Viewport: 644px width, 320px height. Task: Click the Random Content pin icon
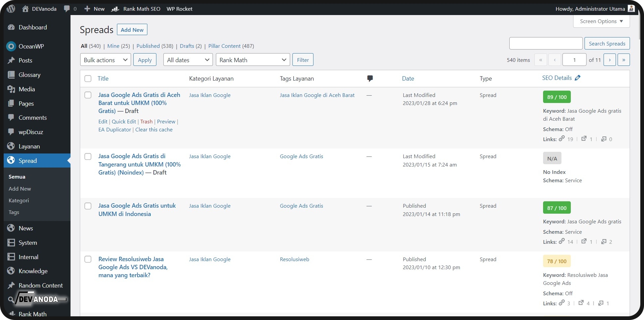pos(11,286)
